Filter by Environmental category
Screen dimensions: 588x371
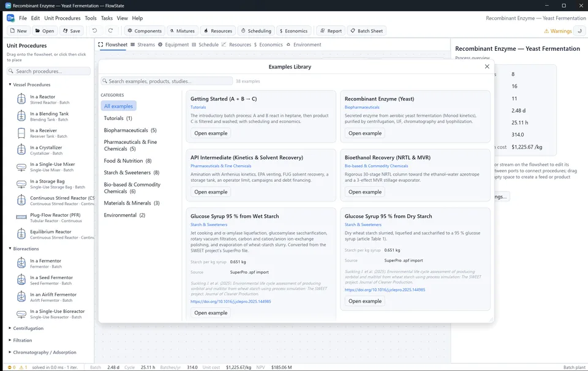124,215
